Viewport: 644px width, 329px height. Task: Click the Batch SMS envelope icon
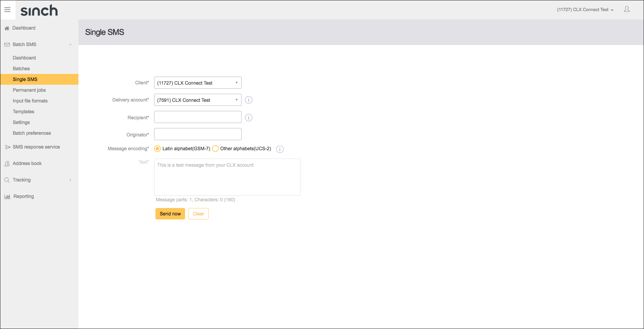click(x=7, y=44)
